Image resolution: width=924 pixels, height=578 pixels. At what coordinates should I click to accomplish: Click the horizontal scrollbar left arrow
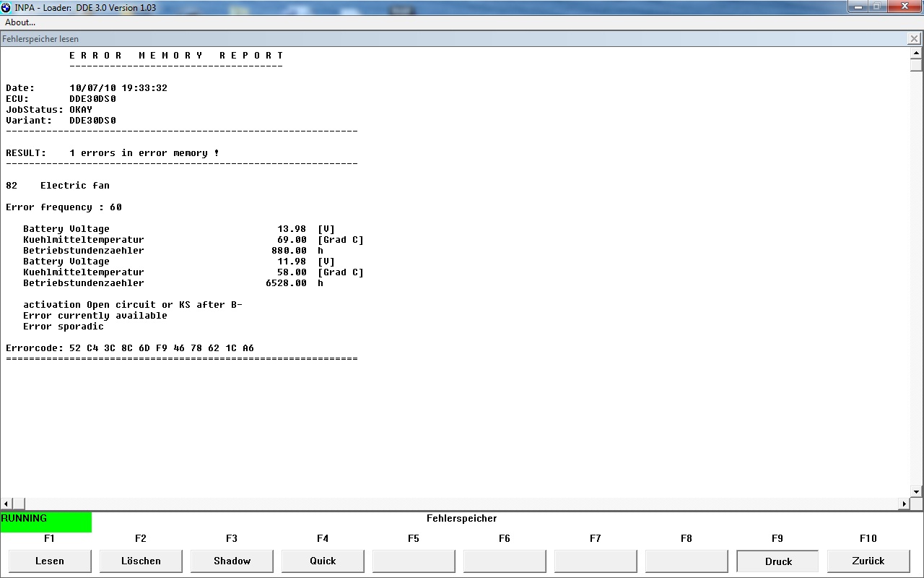click(6, 504)
